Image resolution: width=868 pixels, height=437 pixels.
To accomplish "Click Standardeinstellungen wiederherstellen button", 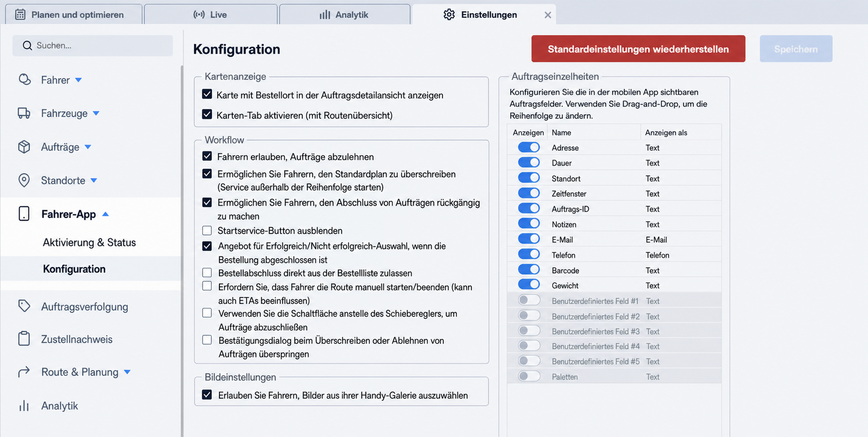I will coord(638,49).
